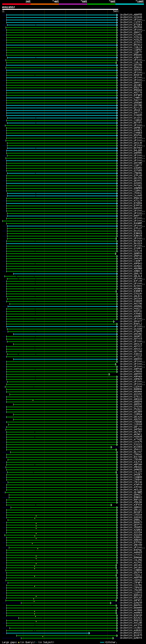Select the UniRef100_Q7ZUI0 label
The width and height of the screenshot is (146, 644).
click(x=131, y=42)
